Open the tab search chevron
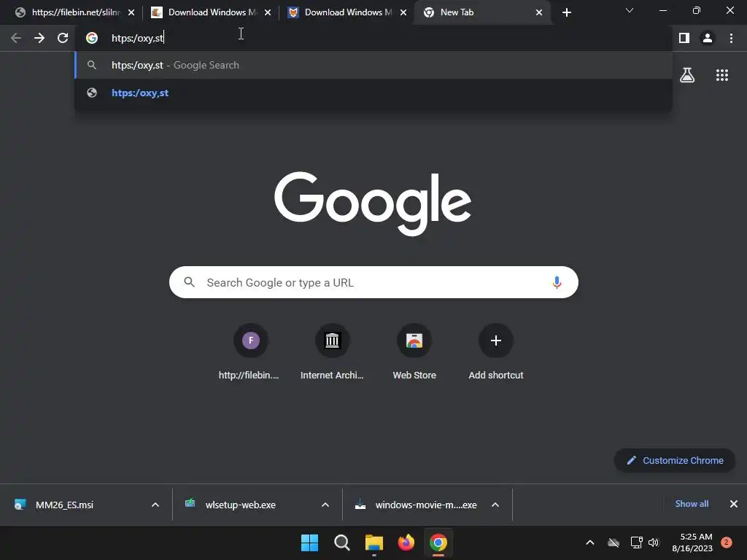The width and height of the screenshot is (747, 560). click(x=630, y=10)
